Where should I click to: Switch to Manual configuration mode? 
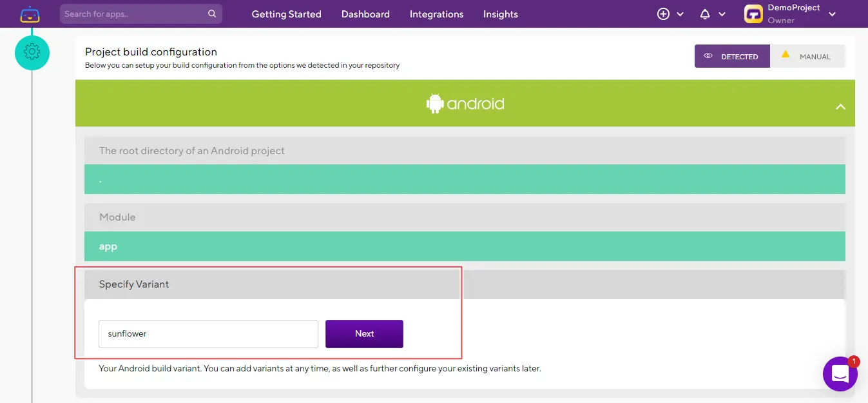tap(807, 57)
